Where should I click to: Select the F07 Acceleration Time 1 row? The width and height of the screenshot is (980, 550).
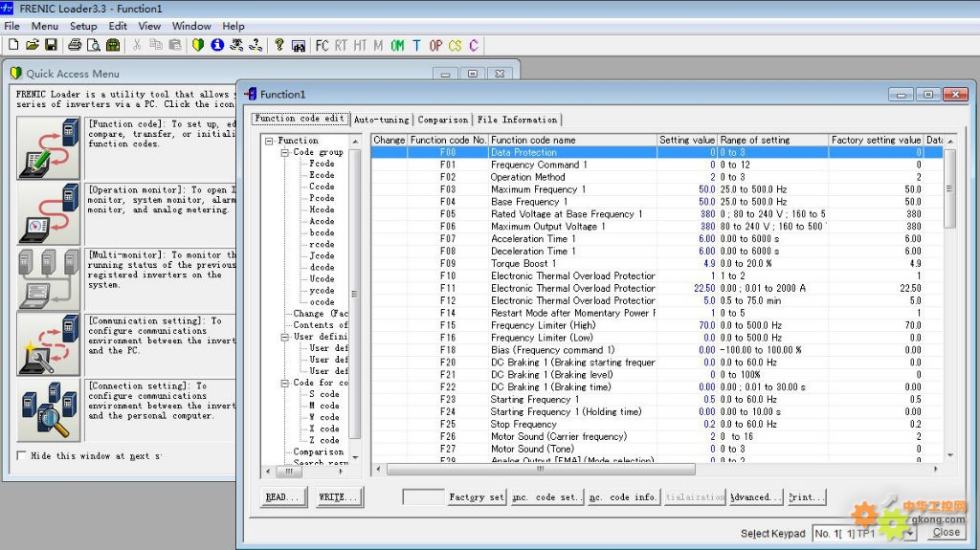coord(657,239)
